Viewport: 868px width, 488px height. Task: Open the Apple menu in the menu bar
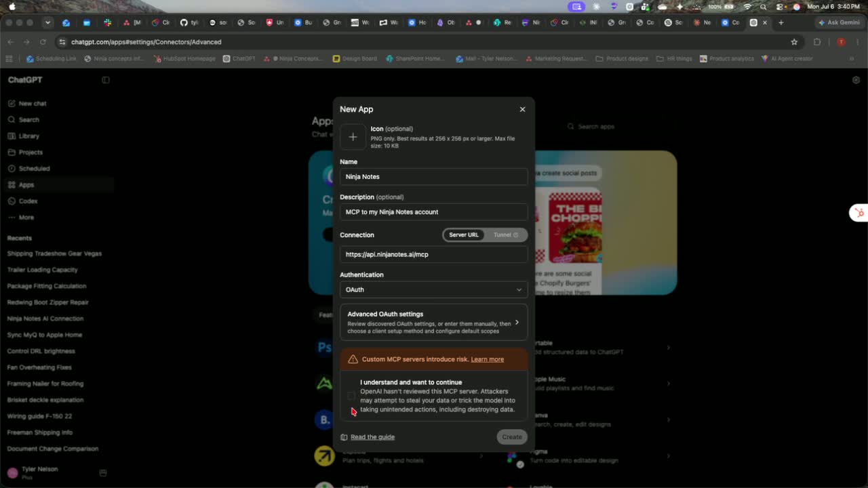(12, 7)
